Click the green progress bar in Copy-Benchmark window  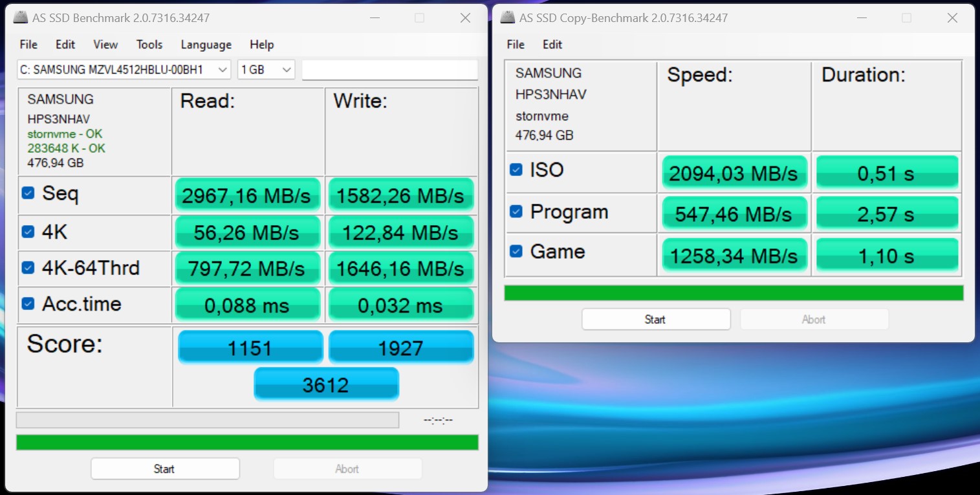pos(734,292)
